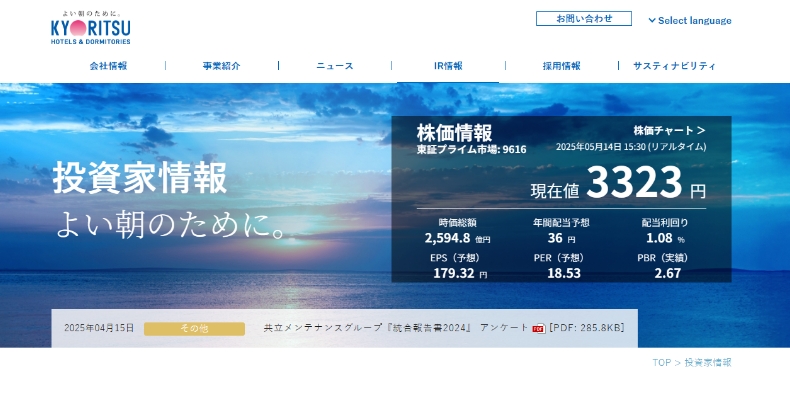Expand the Select language dropdown
Viewport: 790px width, 400px height.
point(690,21)
